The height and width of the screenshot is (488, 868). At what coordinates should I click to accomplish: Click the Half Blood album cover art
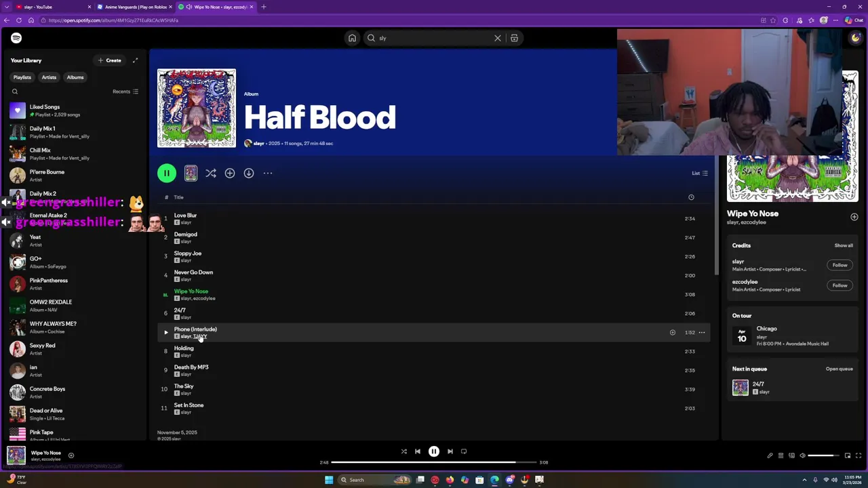pyautogui.click(x=197, y=108)
